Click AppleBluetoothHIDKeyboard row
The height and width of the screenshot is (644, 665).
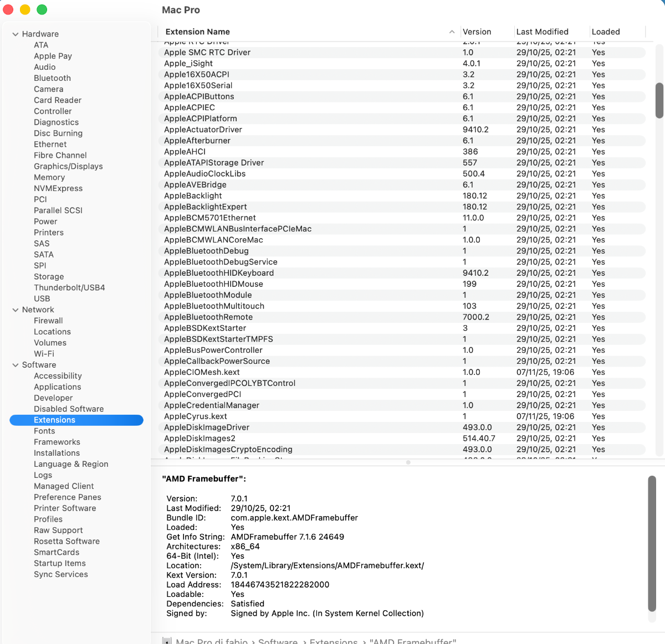(x=402, y=273)
